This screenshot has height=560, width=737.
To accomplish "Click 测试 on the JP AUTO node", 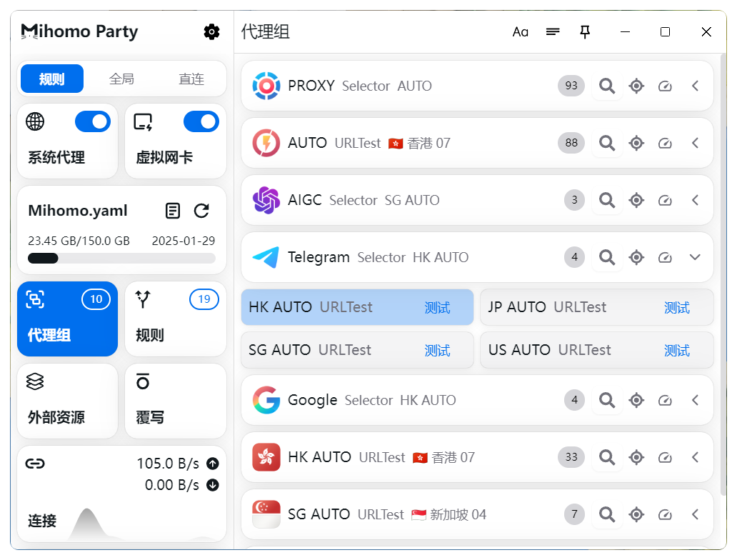I will pos(676,308).
